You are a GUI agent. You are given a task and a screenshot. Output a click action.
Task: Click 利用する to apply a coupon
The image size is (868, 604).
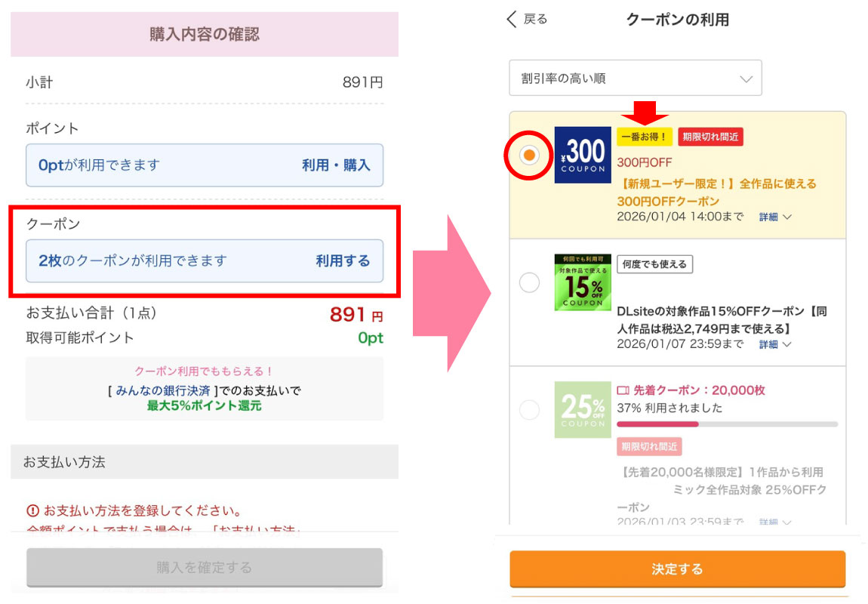[x=343, y=261]
